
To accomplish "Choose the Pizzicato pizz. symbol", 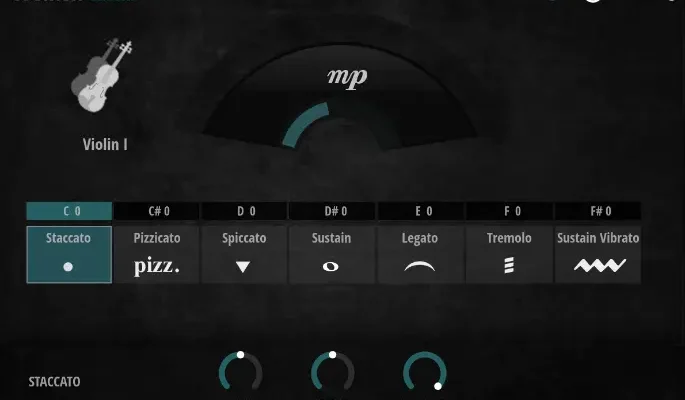I will [157, 267].
